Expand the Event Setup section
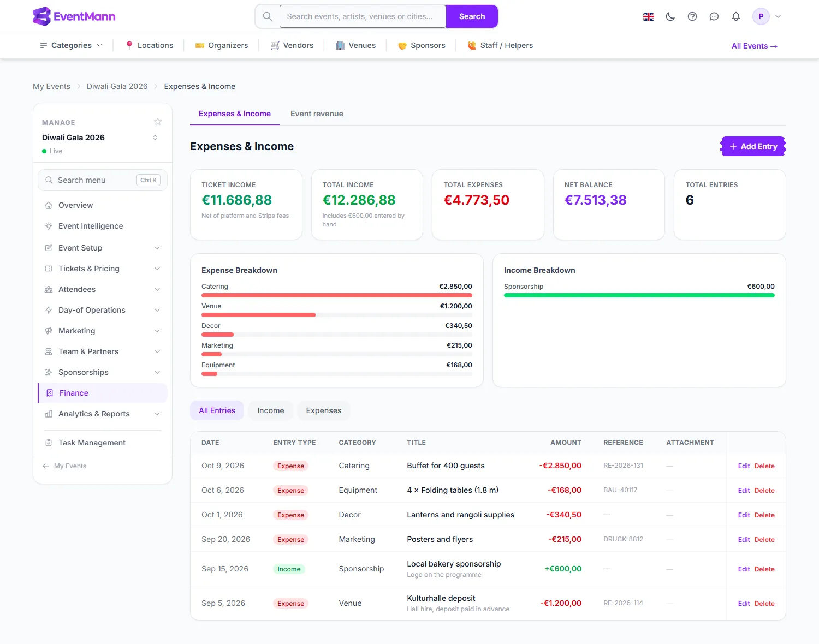Viewport: 819px width, 644px height. [x=103, y=248]
